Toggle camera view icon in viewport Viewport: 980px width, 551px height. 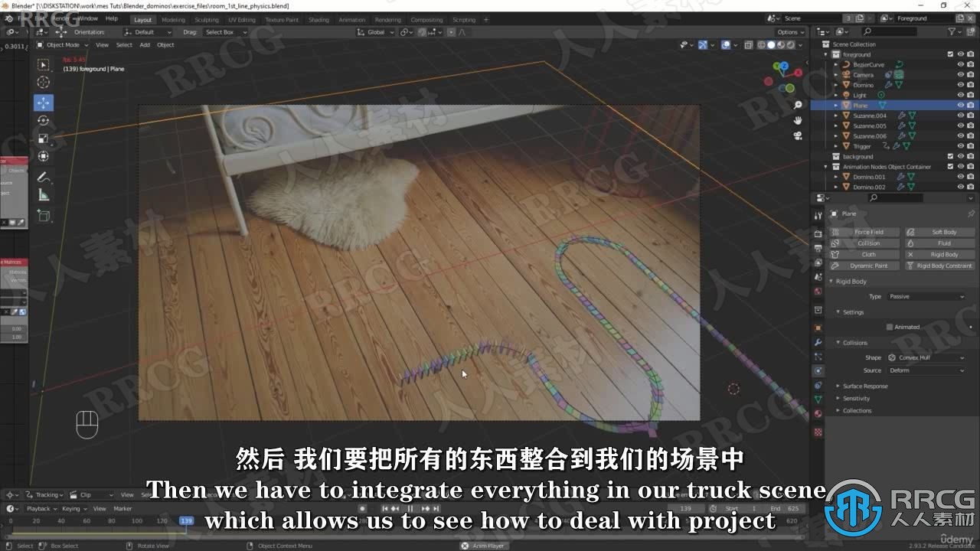pos(798,135)
